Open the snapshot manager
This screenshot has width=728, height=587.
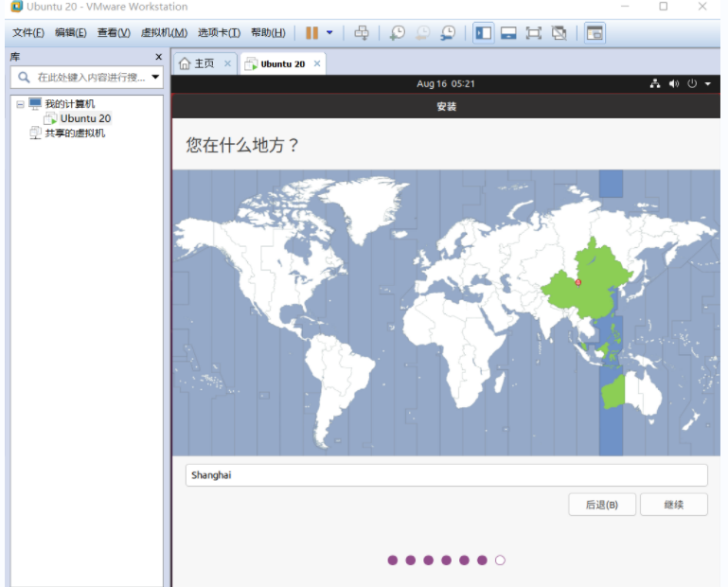coord(448,33)
